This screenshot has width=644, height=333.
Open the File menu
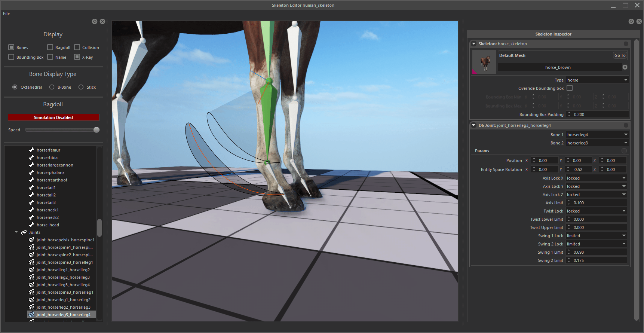(6, 13)
